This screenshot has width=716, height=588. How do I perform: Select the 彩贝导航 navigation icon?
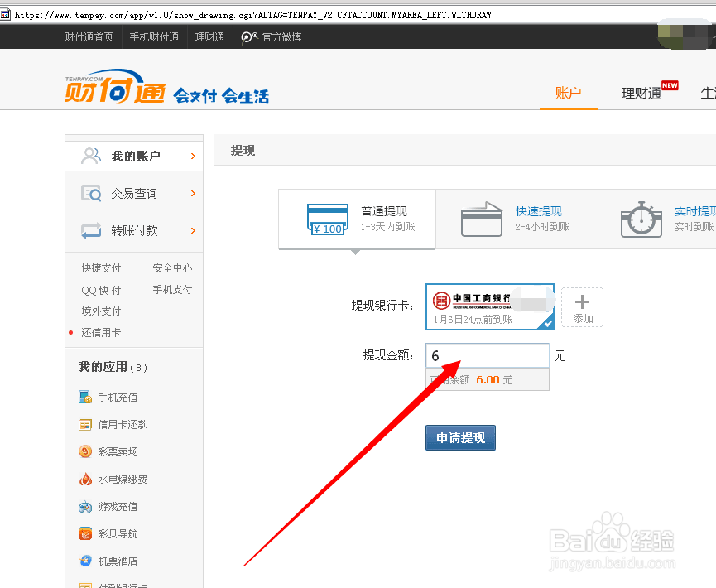tap(86, 533)
